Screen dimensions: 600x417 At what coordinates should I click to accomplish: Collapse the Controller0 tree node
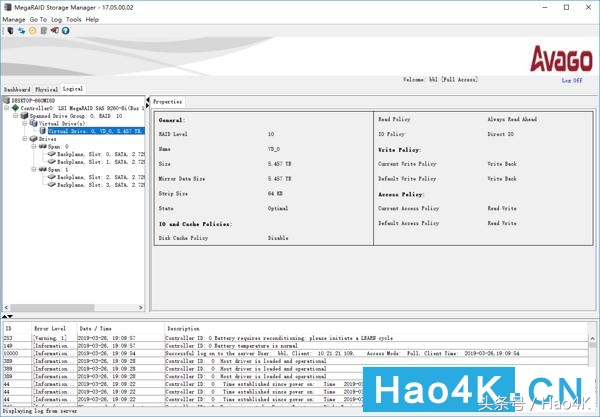pyautogui.click(x=7, y=108)
